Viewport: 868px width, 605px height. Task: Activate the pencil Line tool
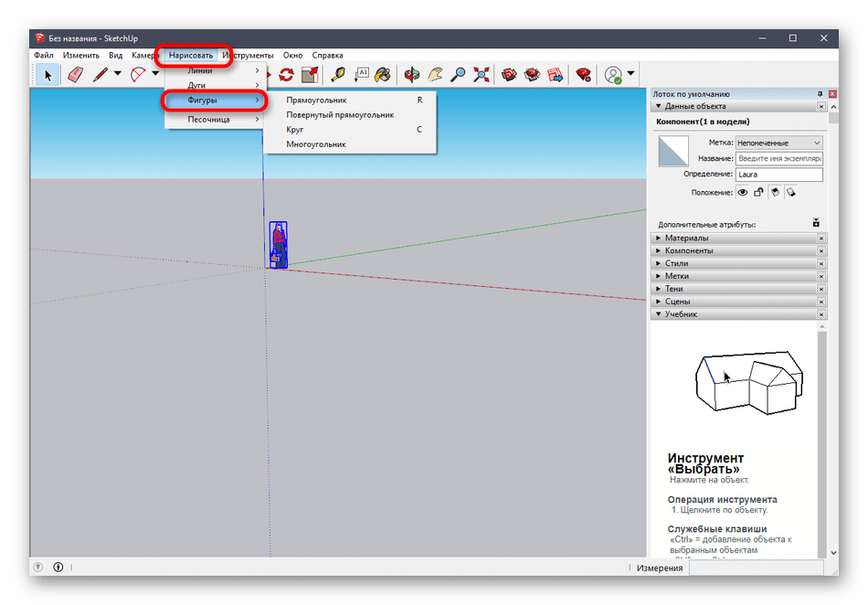point(100,75)
